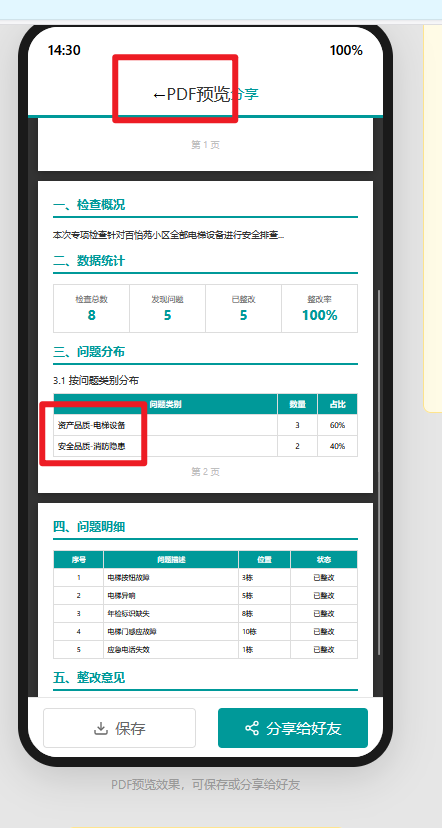Click the 10栋 location cell
The width and height of the screenshot is (442, 828).
[264, 632]
